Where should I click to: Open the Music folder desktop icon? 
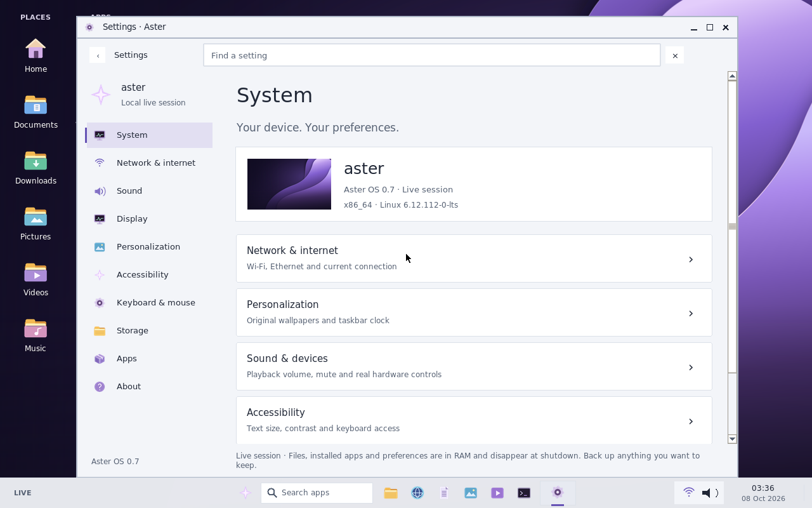coord(36,335)
